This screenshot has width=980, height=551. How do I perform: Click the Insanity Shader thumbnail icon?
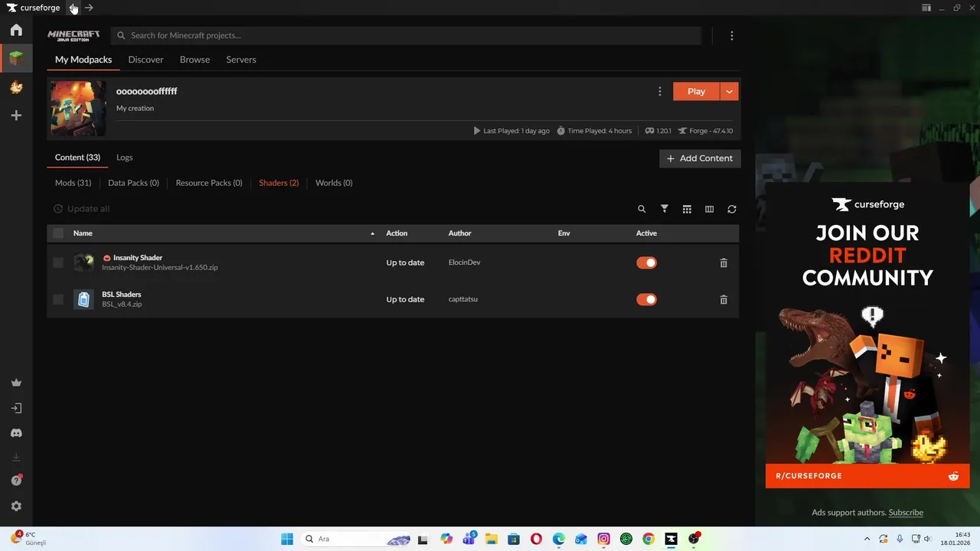click(83, 262)
